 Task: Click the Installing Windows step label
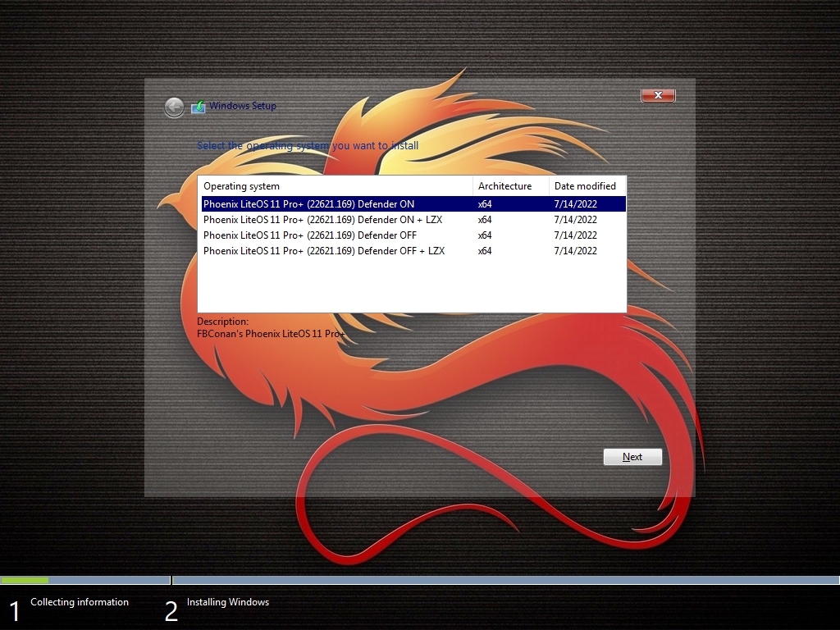tap(228, 602)
